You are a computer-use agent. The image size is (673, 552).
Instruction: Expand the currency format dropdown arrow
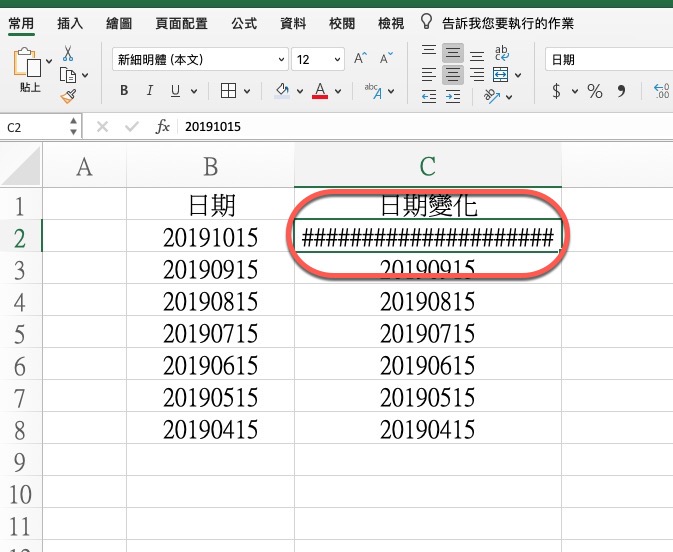pos(575,91)
